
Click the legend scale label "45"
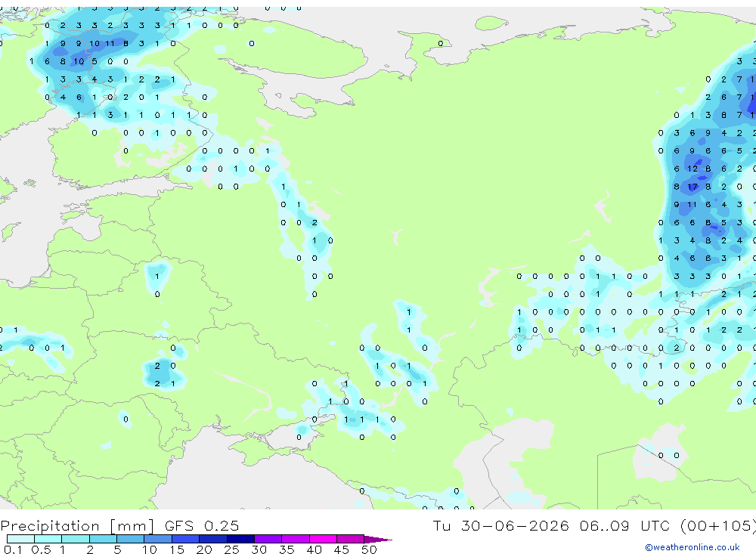pos(342,549)
